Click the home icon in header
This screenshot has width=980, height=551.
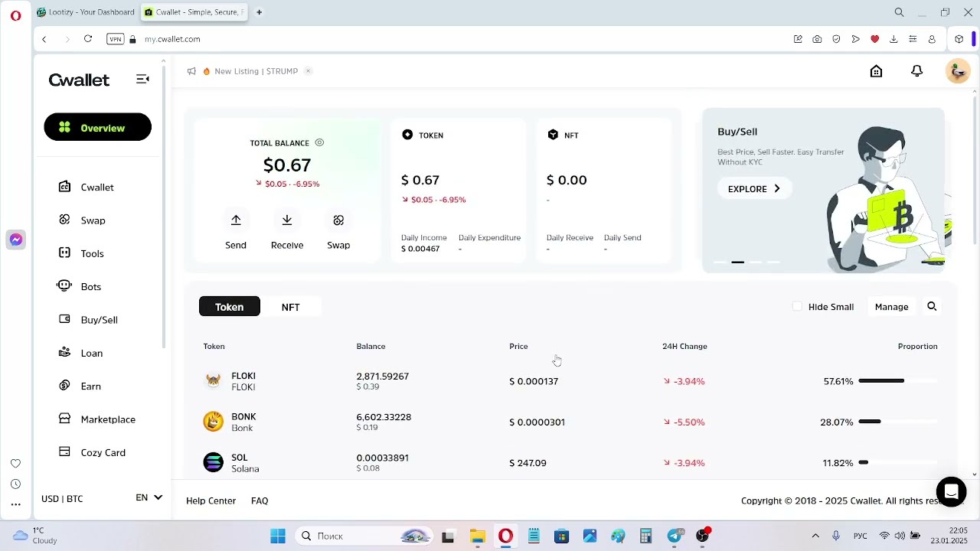point(876,71)
